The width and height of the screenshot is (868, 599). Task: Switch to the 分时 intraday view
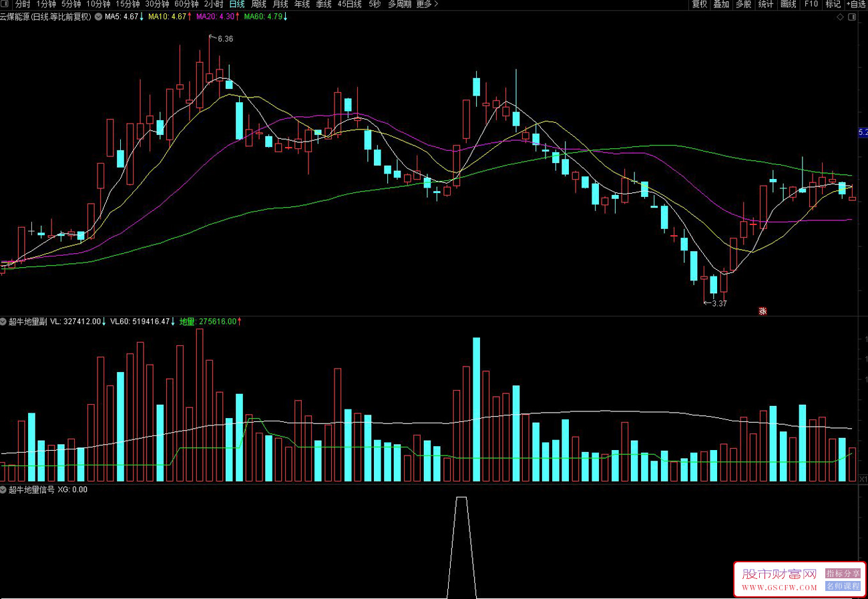pos(23,5)
